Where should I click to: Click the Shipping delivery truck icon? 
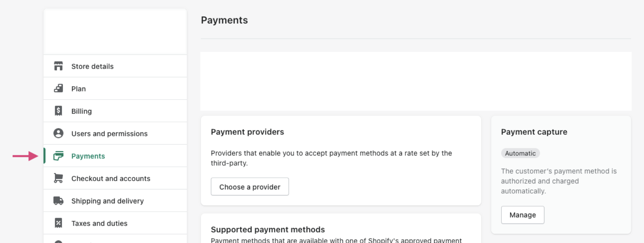58,201
